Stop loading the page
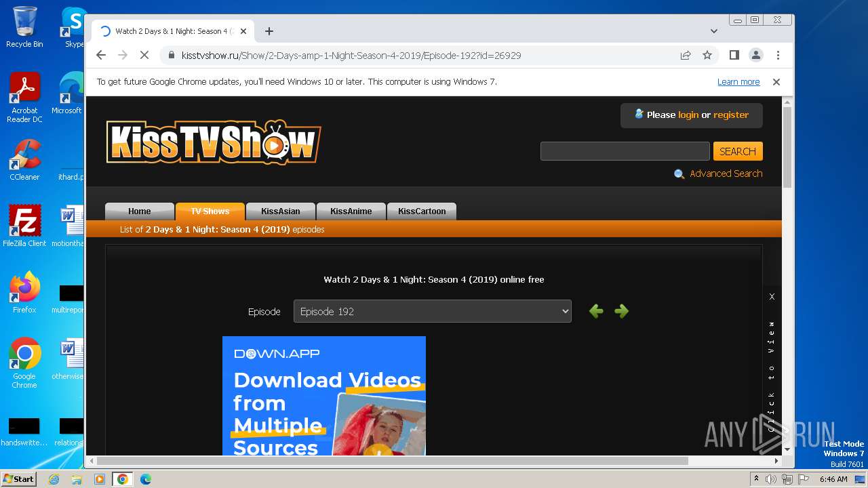This screenshot has width=868, height=488. 144,56
